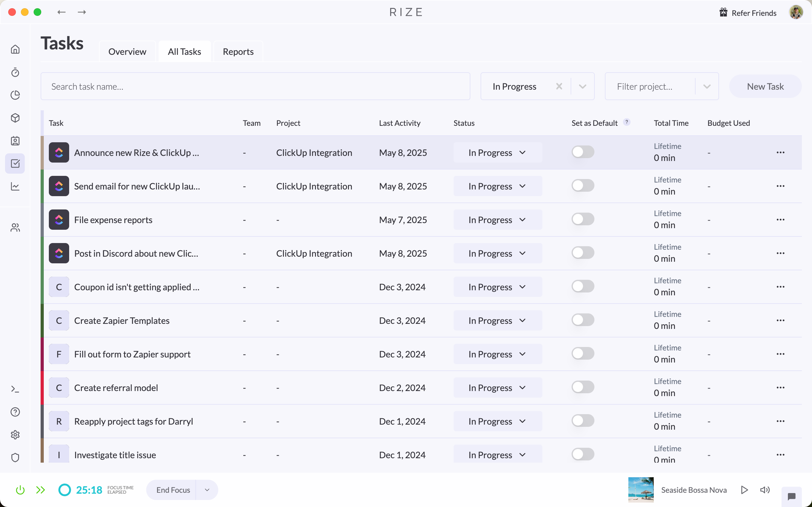Open the Tasks checkbox icon in the sidebar
Viewport: 812px width, 507px height.
coord(15,164)
